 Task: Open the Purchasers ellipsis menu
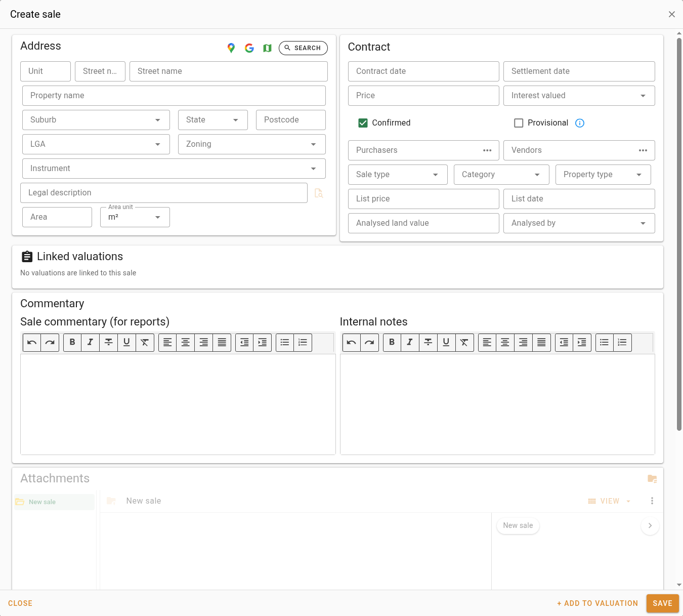tap(487, 150)
